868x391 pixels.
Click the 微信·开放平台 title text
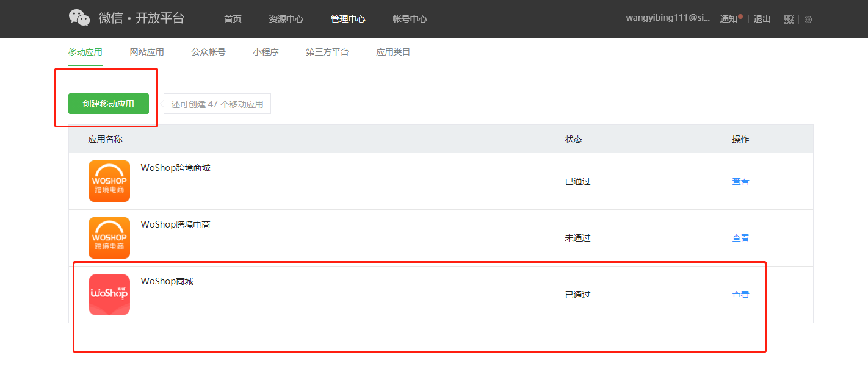[142, 18]
